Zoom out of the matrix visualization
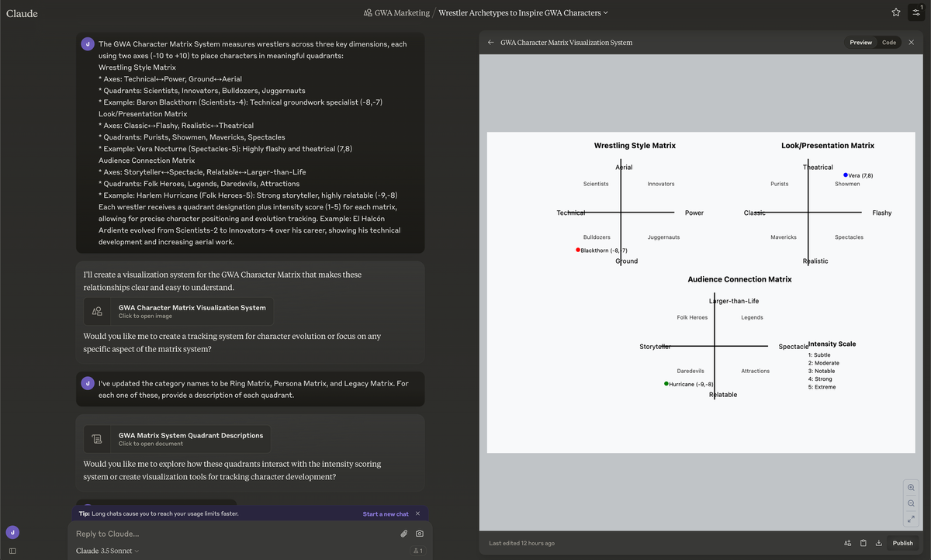 pos(910,503)
